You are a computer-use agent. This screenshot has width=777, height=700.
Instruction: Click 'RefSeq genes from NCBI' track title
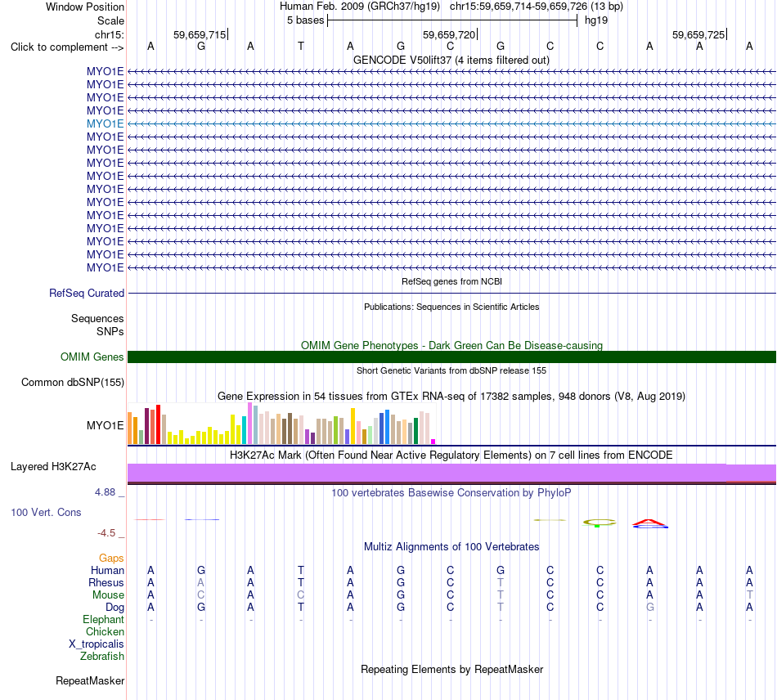(451, 281)
